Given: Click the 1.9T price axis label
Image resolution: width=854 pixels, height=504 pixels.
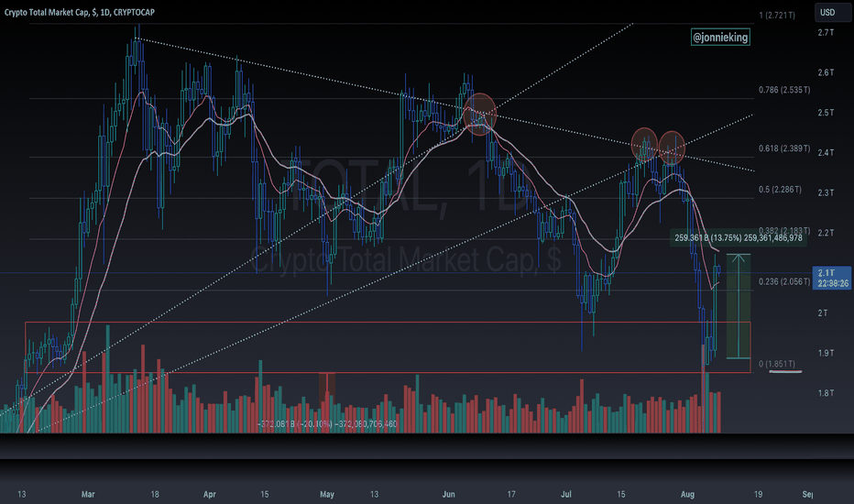Looking at the screenshot, I should [x=826, y=353].
